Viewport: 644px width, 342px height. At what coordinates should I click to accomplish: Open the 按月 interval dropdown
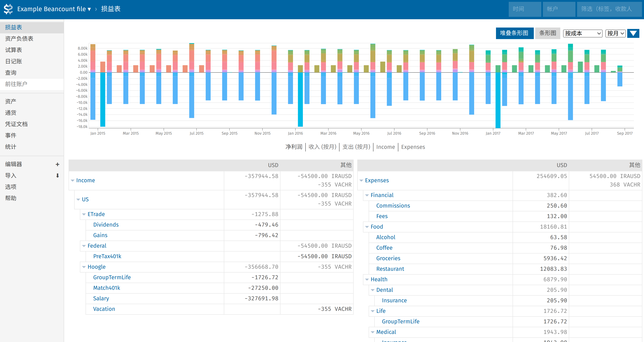[x=615, y=33]
